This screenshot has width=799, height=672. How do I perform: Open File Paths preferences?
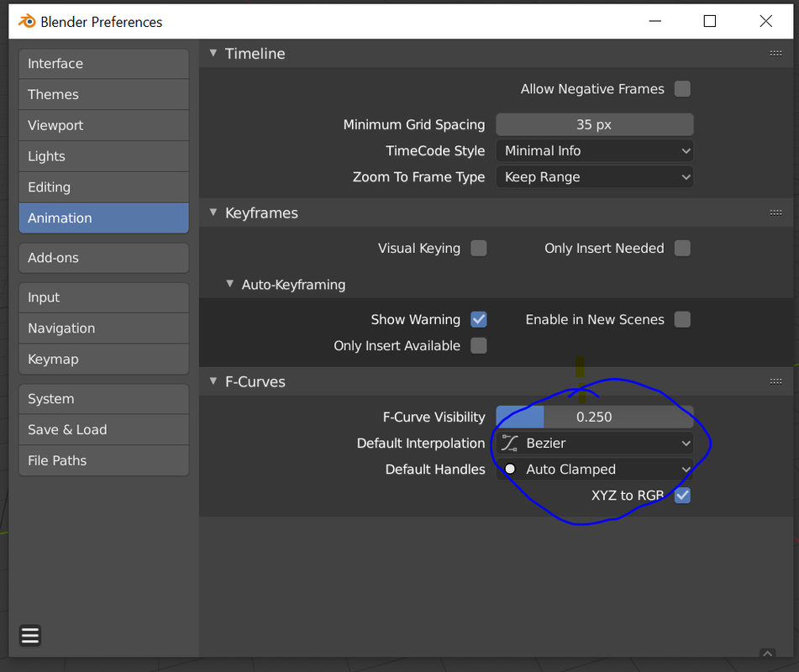tap(104, 460)
